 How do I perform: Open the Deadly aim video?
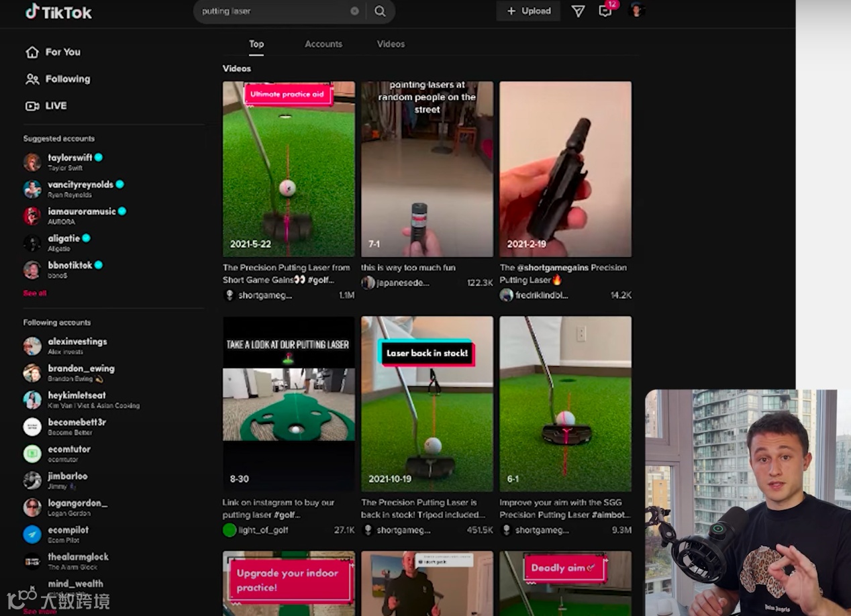[x=565, y=583]
